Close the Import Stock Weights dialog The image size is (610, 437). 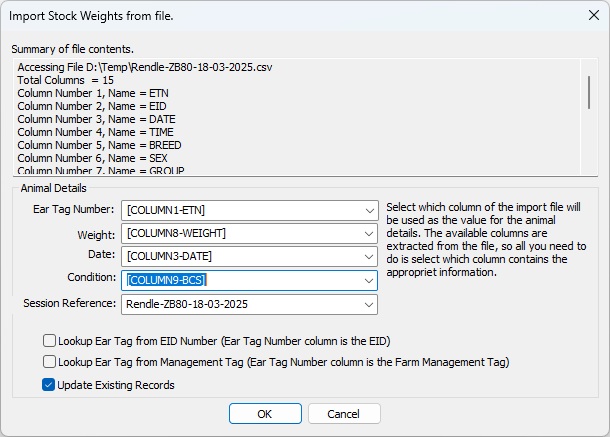pyautogui.click(x=594, y=16)
